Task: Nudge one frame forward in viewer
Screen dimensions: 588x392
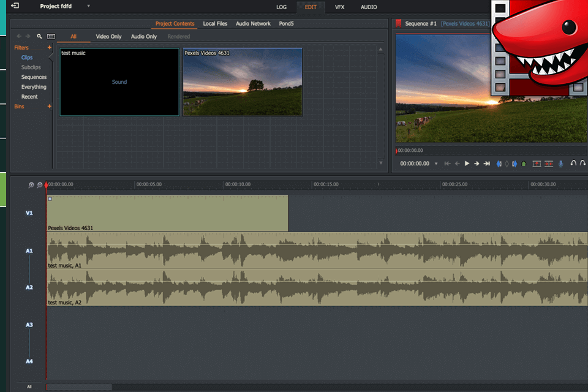Action: [x=477, y=164]
